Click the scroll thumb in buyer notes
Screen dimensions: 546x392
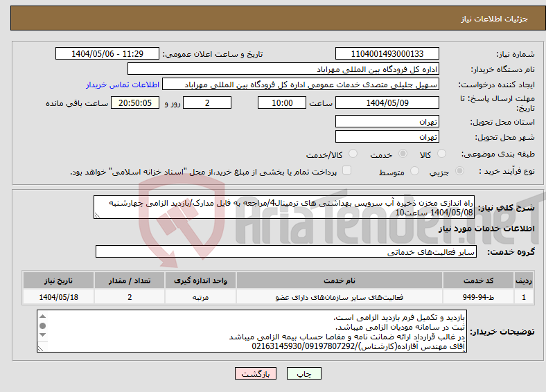click(x=42, y=326)
